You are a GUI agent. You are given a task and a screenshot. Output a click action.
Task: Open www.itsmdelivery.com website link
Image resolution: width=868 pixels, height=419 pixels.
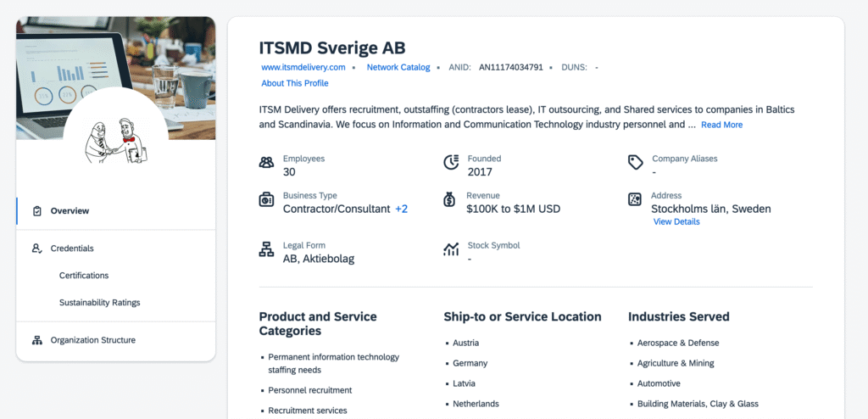click(x=303, y=67)
